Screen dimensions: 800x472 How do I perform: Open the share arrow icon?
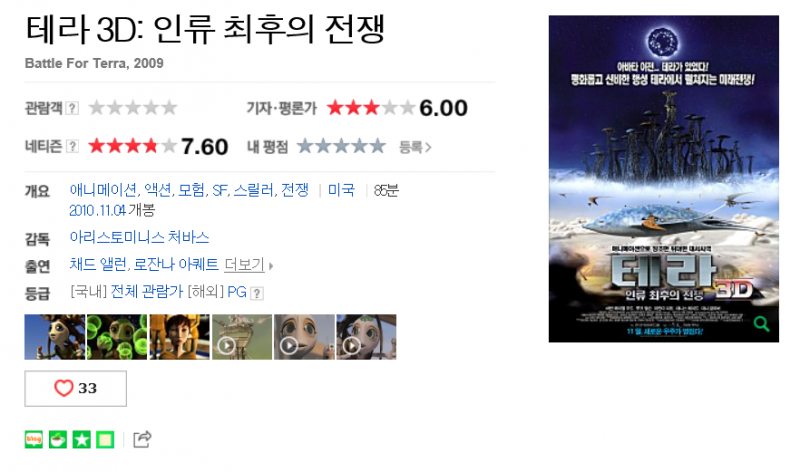(x=142, y=439)
